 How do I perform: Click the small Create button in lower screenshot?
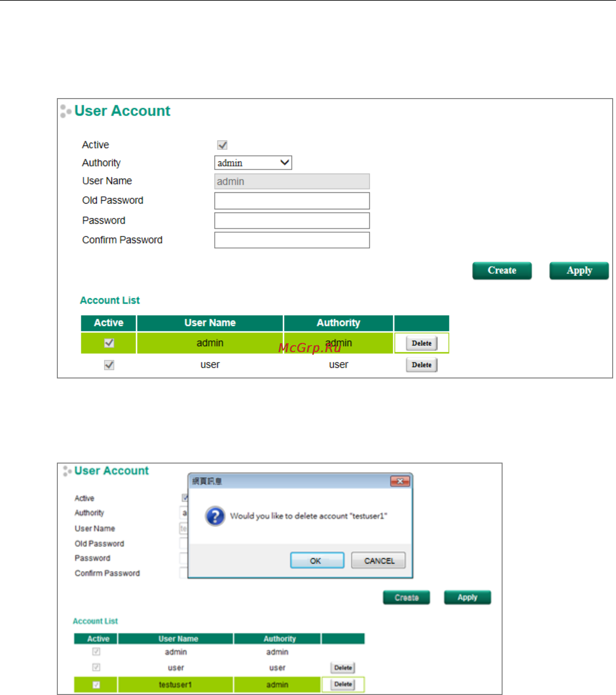point(406,598)
